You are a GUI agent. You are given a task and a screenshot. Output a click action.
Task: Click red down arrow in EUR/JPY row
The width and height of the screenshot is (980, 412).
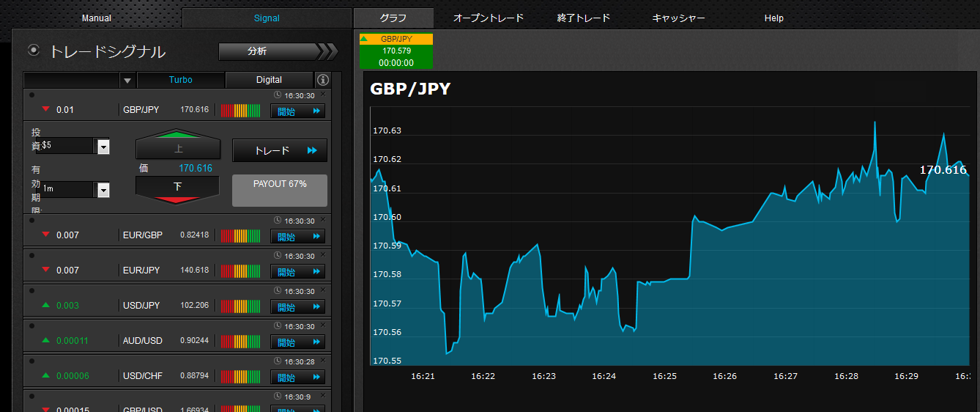pos(45,270)
